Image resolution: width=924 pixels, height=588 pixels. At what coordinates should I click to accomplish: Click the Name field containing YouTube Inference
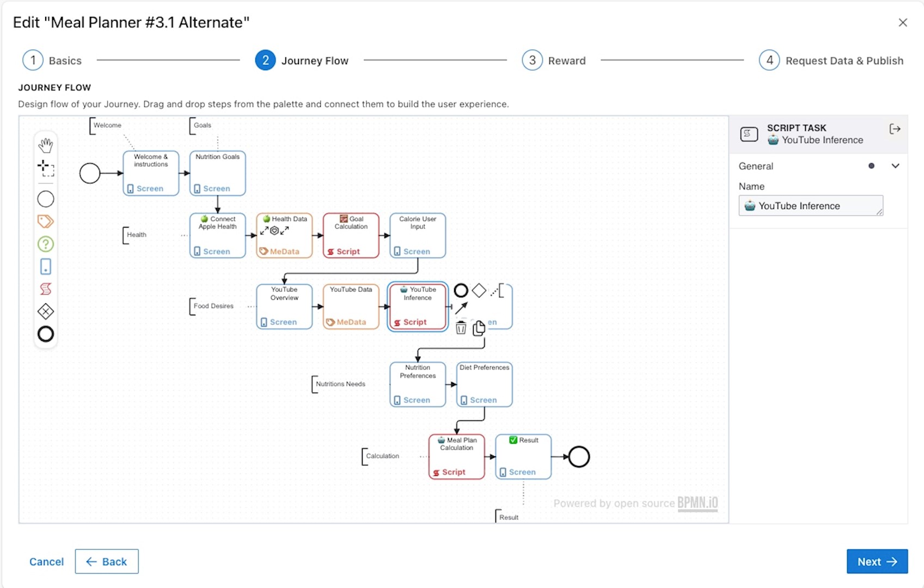click(810, 206)
